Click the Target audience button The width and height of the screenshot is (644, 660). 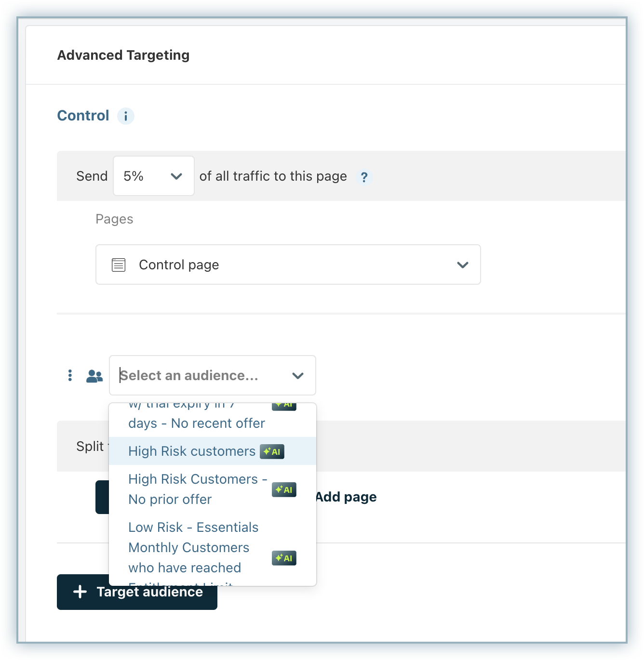click(x=137, y=592)
